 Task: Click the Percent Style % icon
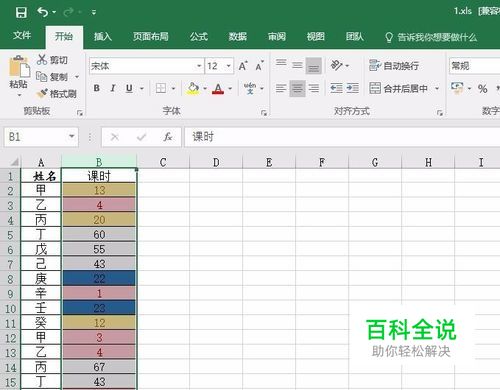(x=482, y=89)
